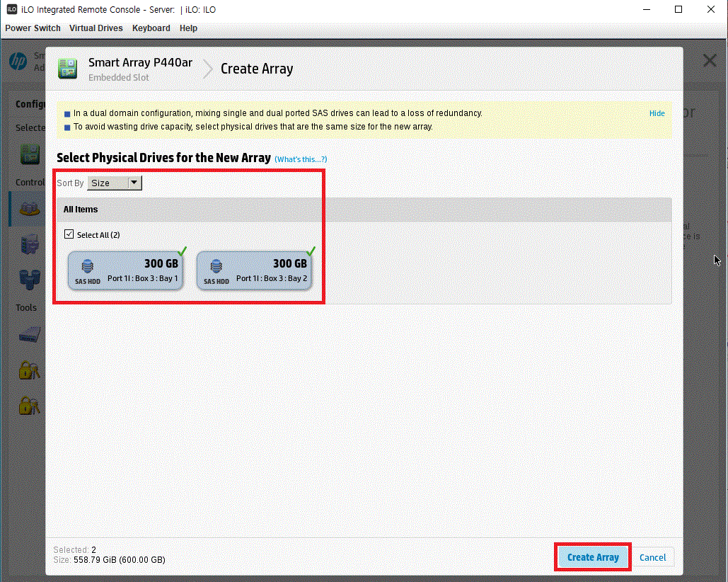Hide the yellow notice banner
This screenshot has height=582, width=728.
coord(657,113)
